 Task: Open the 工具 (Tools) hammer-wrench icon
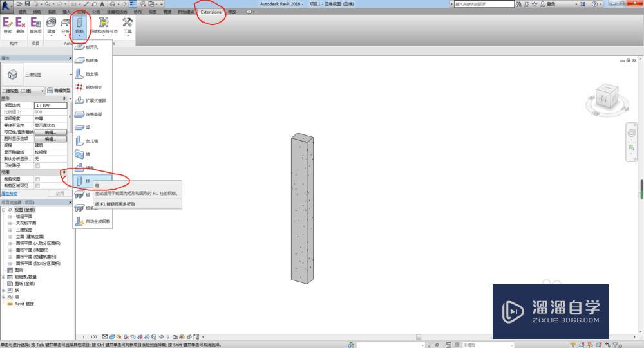click(128, 26)
